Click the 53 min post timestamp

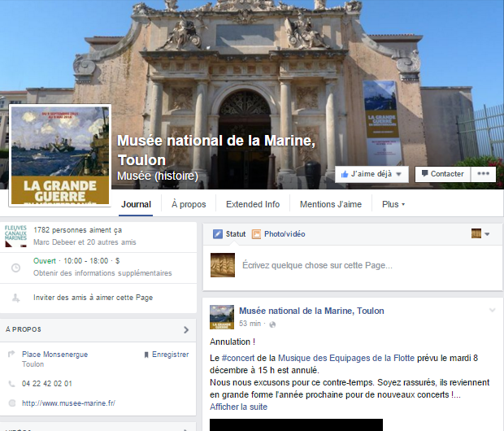[x=250, y=324]
